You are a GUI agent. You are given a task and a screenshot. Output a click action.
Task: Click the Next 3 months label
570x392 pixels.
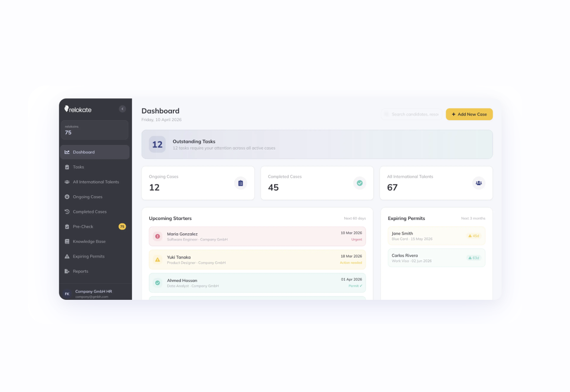tap(473, 219)
